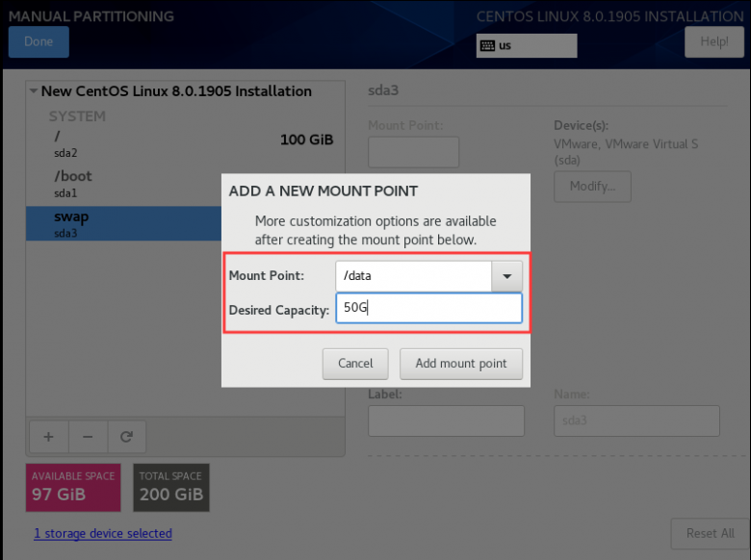Viewport: 751px width, 560px height.
Task: Click the AVAILABLE SPACE 97 GiB box
Action: point(73,487)
